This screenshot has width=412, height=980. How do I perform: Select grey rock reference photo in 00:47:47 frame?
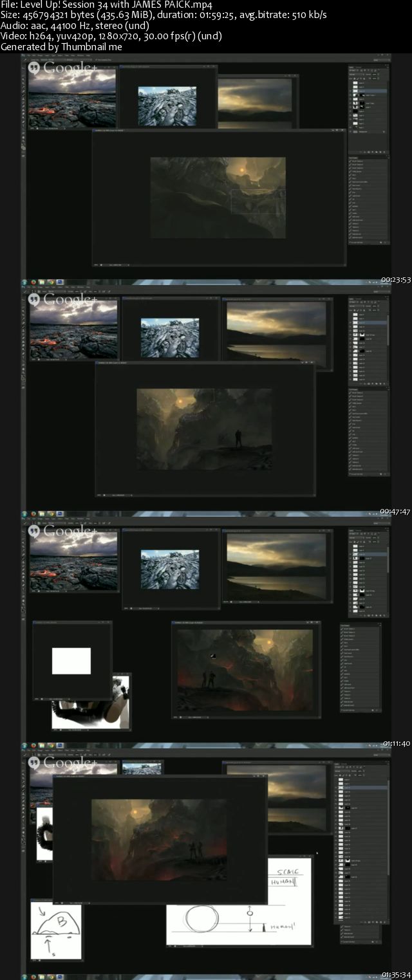(x=169, y=338)
